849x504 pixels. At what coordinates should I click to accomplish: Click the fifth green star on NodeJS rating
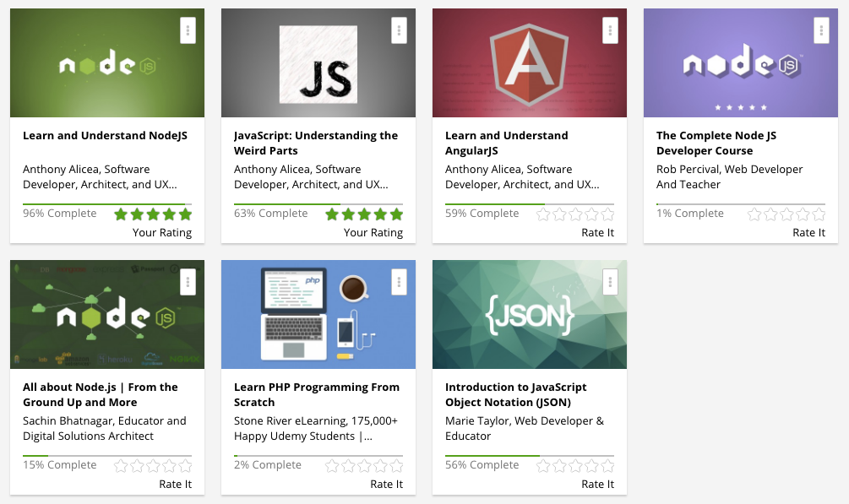[183, 214]
